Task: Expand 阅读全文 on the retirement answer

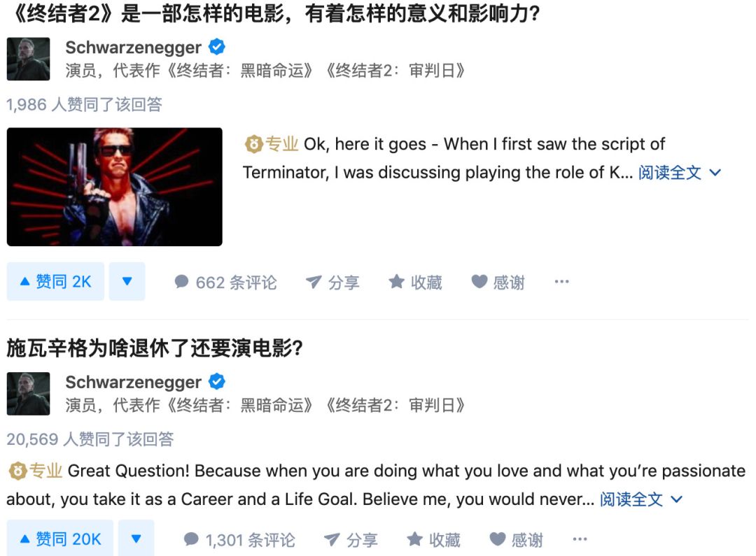Action: (x=641, y=499)
